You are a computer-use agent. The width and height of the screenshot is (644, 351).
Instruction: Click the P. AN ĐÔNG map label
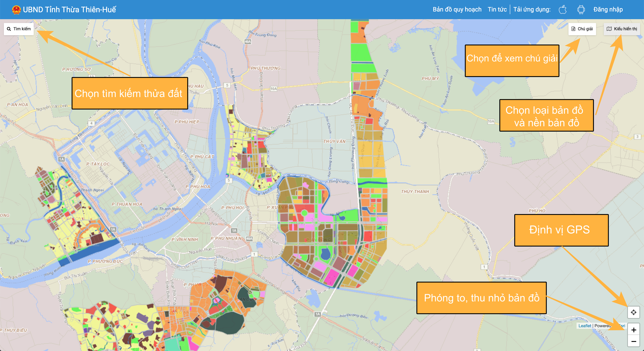pos(318,240)
